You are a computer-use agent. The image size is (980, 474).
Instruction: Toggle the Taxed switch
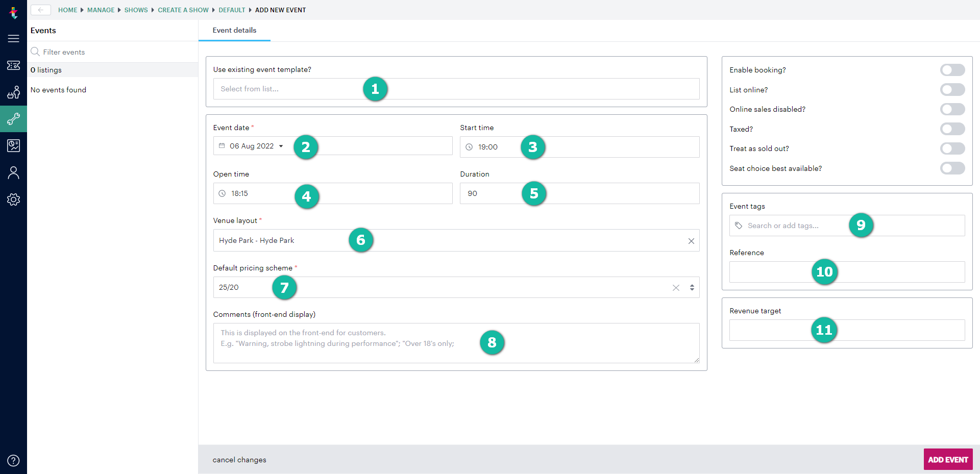(952, 129)
